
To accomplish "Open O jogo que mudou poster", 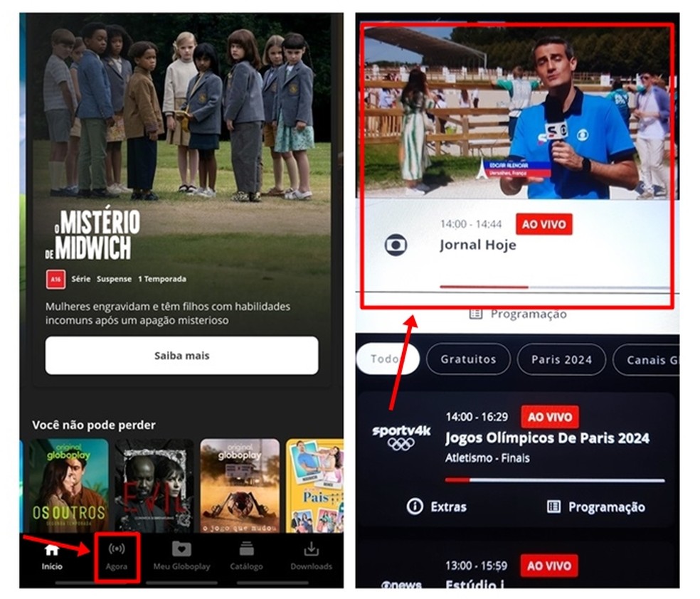I will [240, 486].
